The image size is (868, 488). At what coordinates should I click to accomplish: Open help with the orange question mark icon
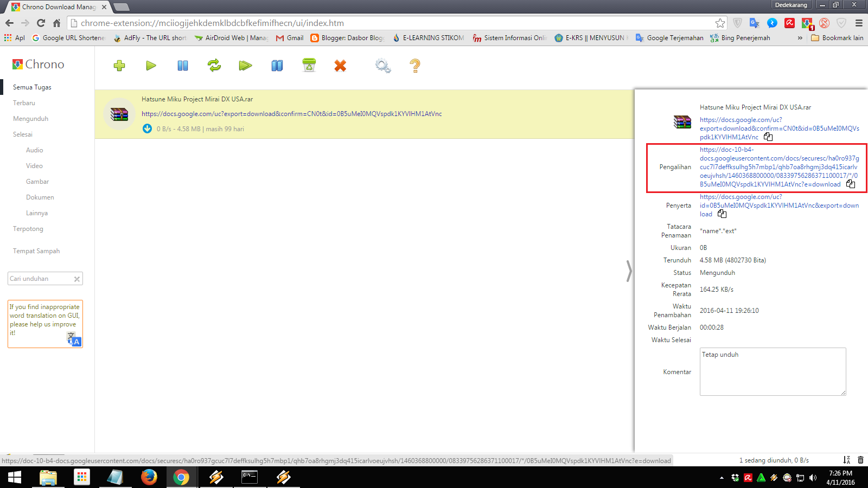[x=415, y=66]
